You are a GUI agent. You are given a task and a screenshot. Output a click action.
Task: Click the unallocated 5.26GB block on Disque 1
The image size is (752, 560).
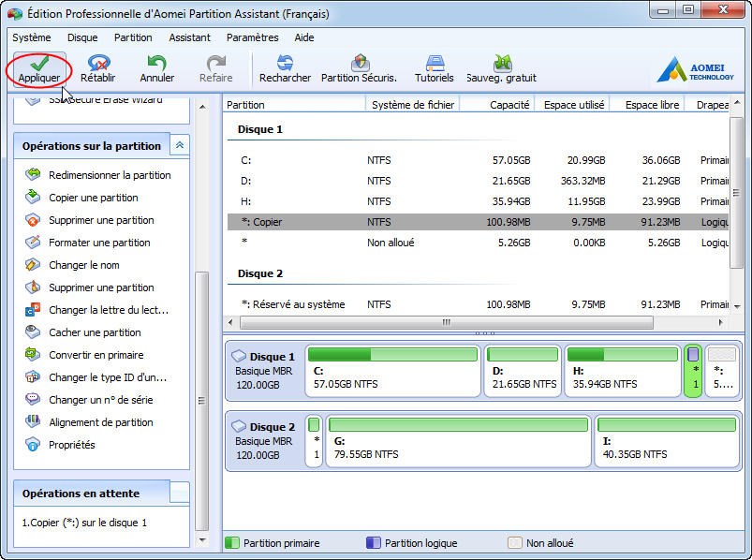(722, 371)
